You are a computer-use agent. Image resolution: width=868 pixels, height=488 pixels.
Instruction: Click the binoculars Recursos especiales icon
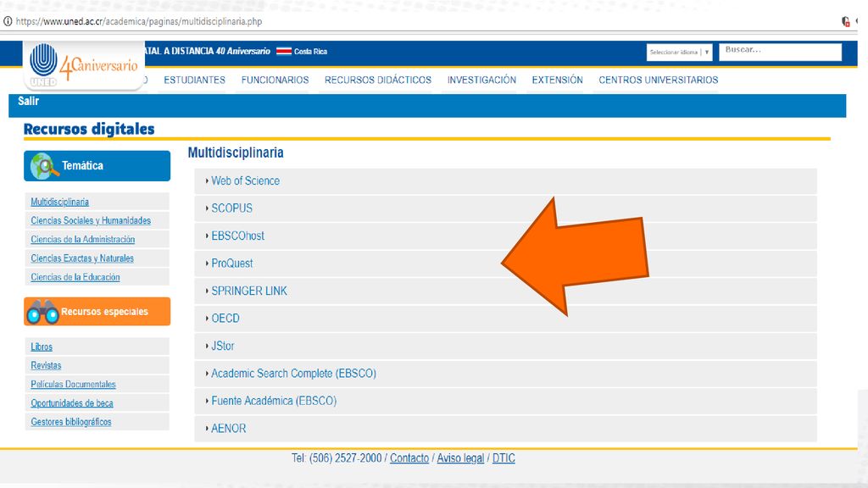pyautogui.click(x=42, y=312)
